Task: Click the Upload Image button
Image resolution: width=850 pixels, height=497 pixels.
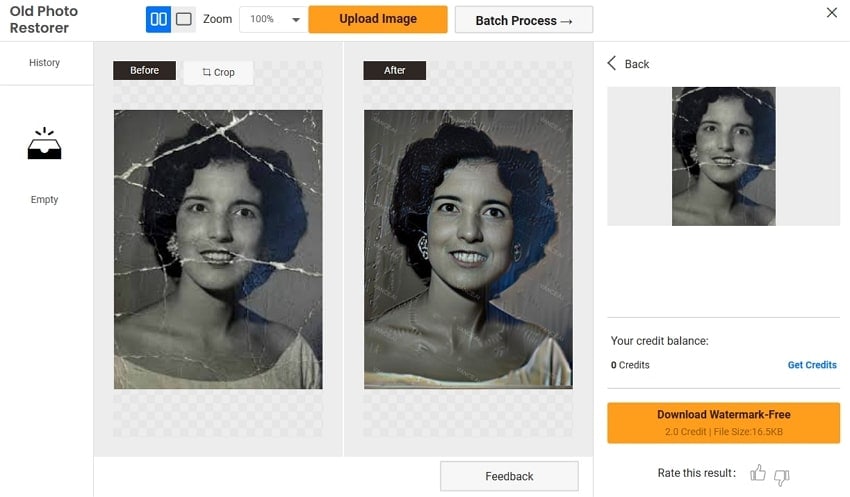Action: coord(378,19)
